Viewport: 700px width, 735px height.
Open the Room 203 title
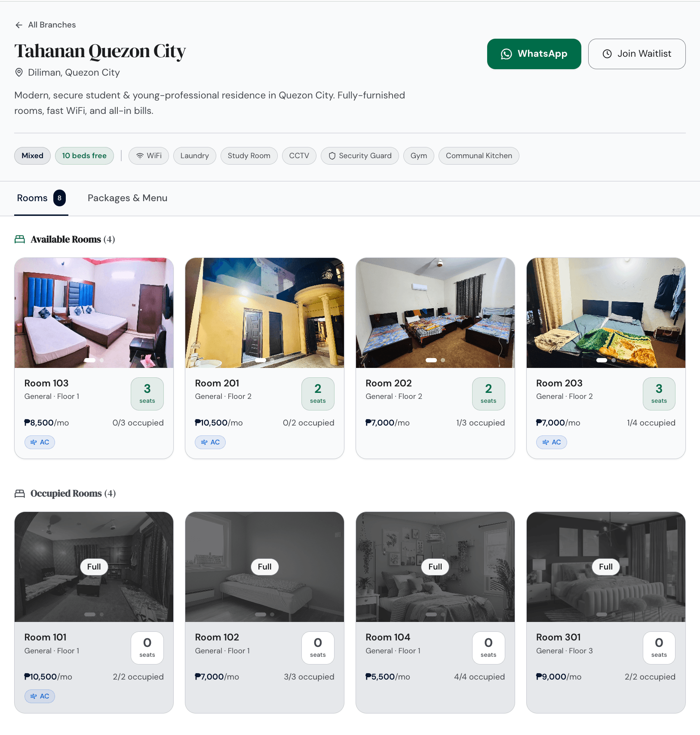559,383
